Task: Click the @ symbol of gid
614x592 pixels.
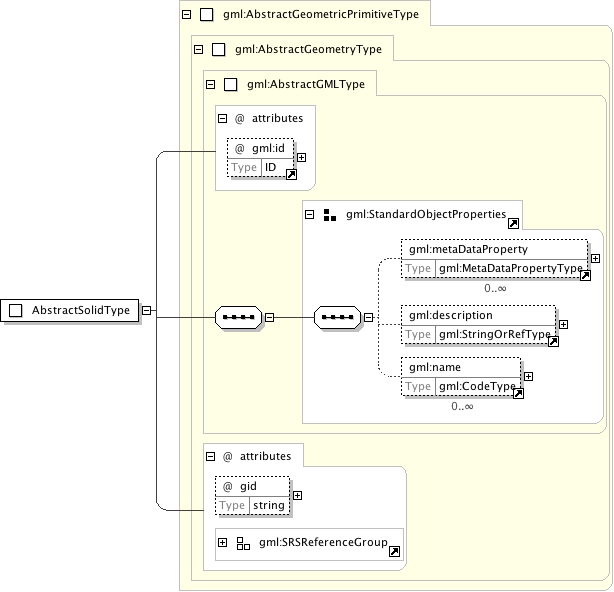Action: pos(228,487)
